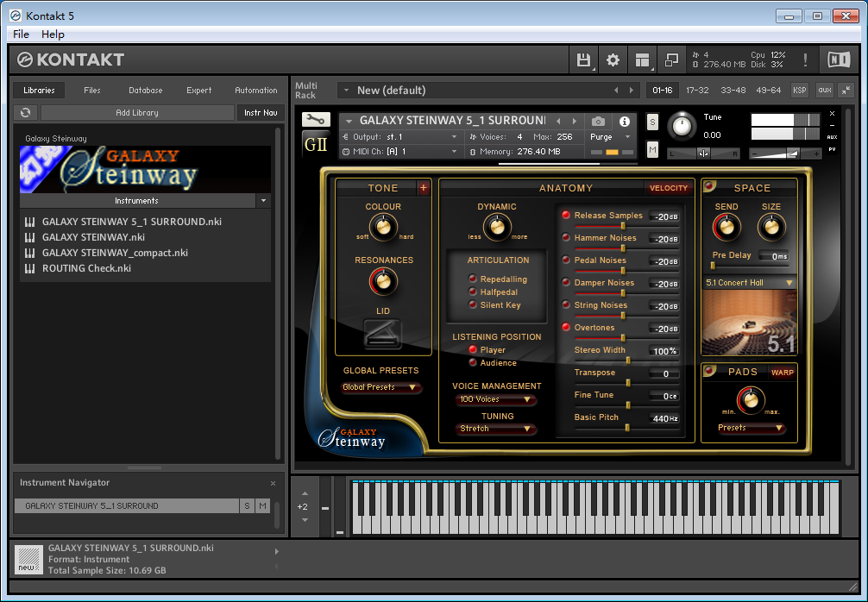Toggle the minimized view icon in header

tap(670, 60)
